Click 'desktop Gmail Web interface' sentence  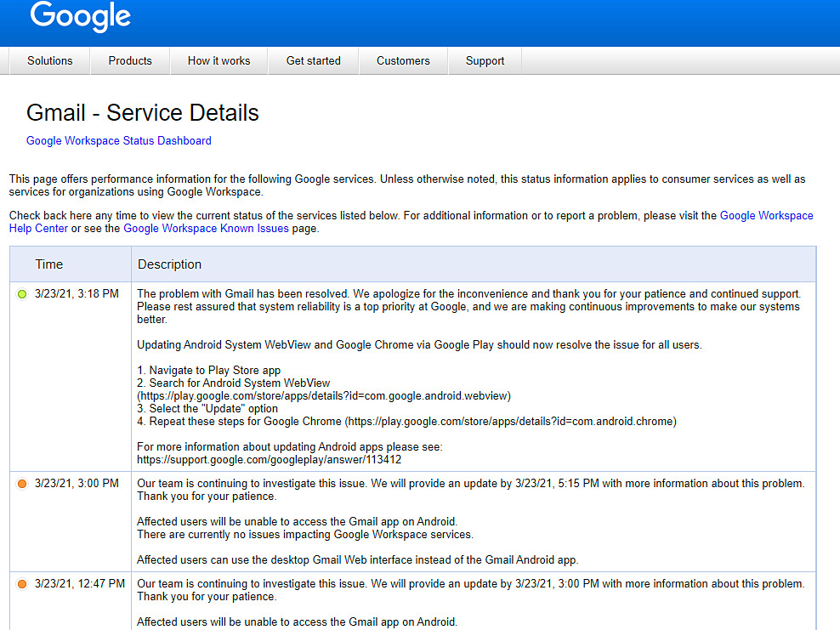[358, 559]
